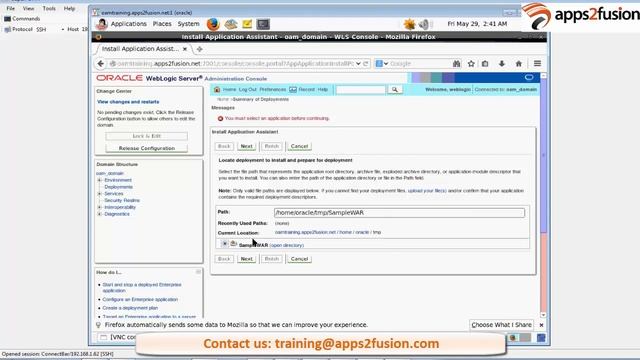This screenshot has height=360, width=640.
Task: Open the Tools menu in SSH client
Action: point(49,8)
